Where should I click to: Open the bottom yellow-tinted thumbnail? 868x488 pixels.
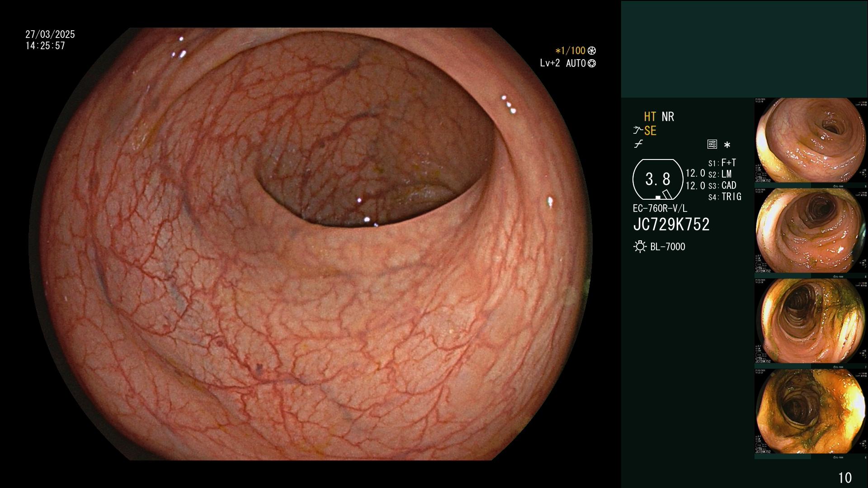[811, 412]
